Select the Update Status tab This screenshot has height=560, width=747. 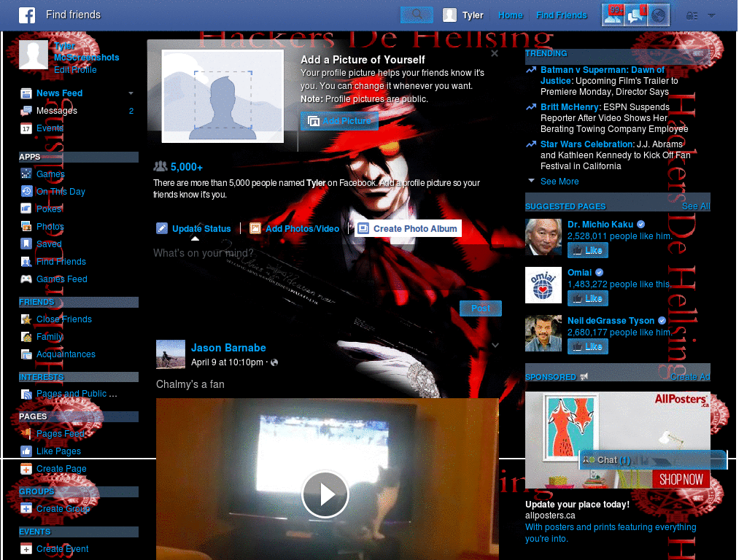(194, 228)
